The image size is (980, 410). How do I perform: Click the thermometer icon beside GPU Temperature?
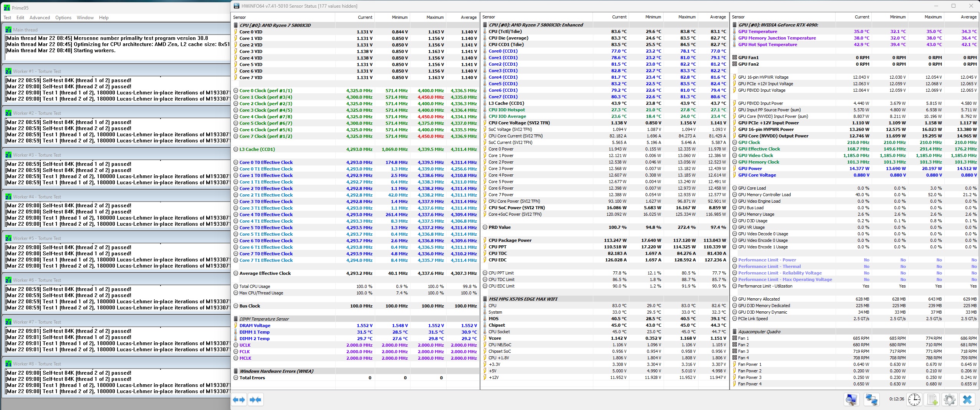[x=735, y=31]
